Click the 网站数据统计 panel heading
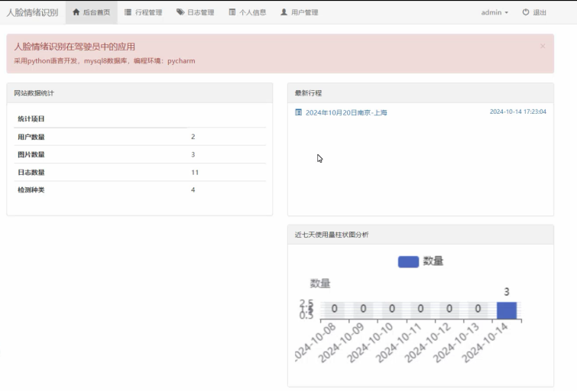The height and width of the screenshot is (392, 577). tap(34, 93)
